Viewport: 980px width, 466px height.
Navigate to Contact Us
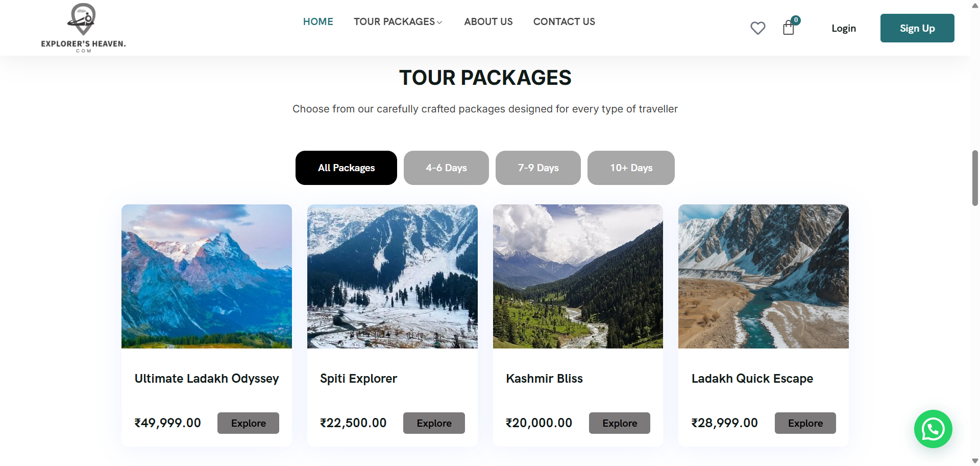pos(564,21)
